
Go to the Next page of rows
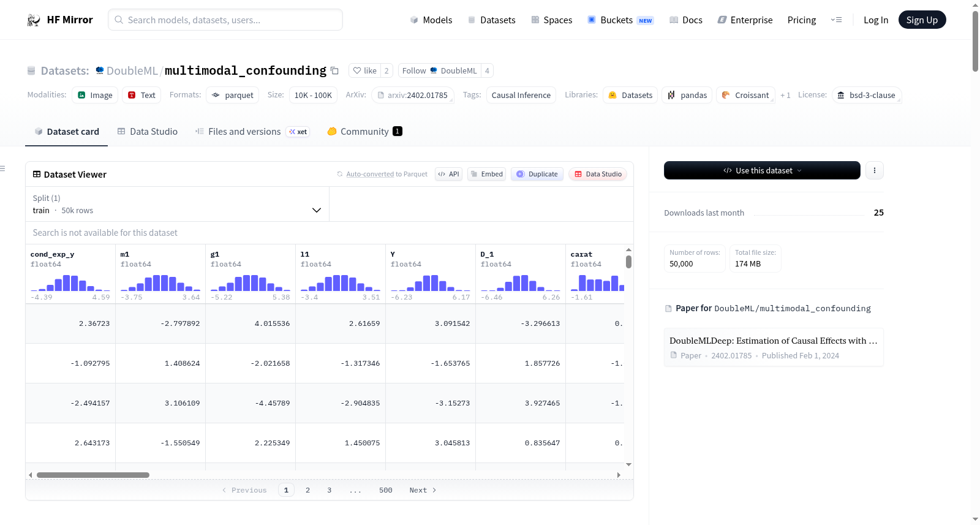[423, 490]
